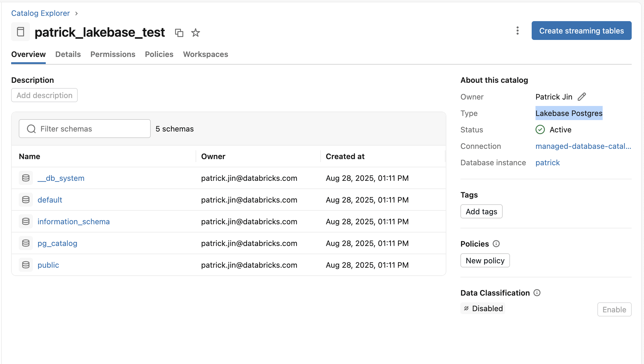Open the Workspaces tab
The height and width of the screenshot is (364, 644).
[x=206, y=54]
